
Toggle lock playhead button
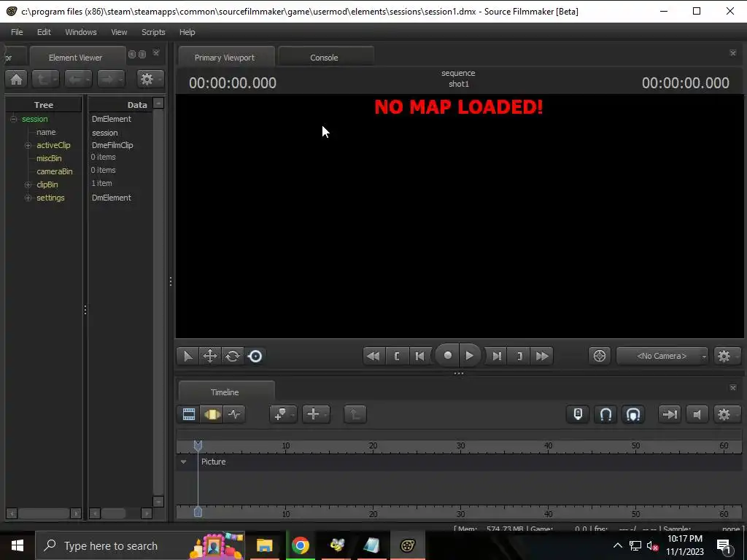coord(578,414)
